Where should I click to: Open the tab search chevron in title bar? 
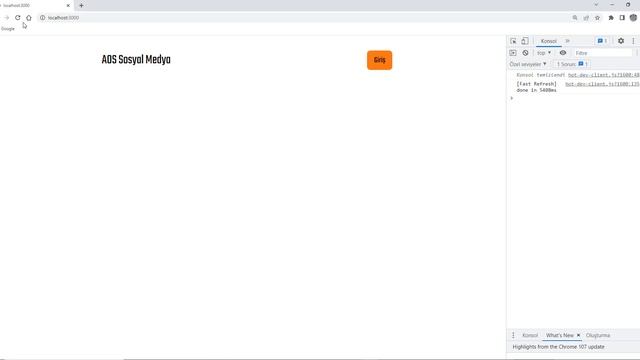596,5
